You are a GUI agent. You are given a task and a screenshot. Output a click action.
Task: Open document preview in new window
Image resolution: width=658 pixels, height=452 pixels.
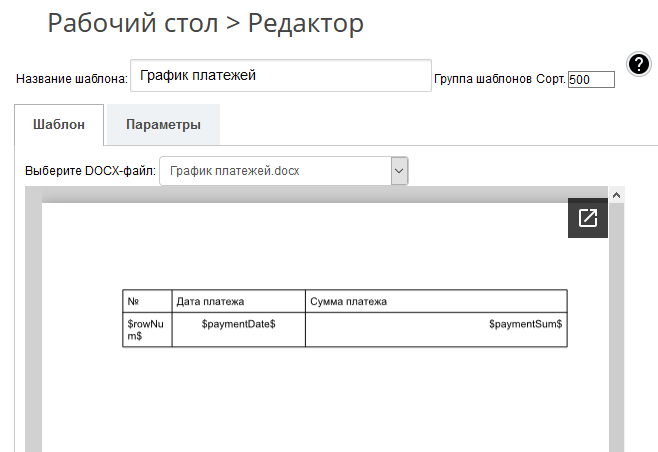pos(588,218)
